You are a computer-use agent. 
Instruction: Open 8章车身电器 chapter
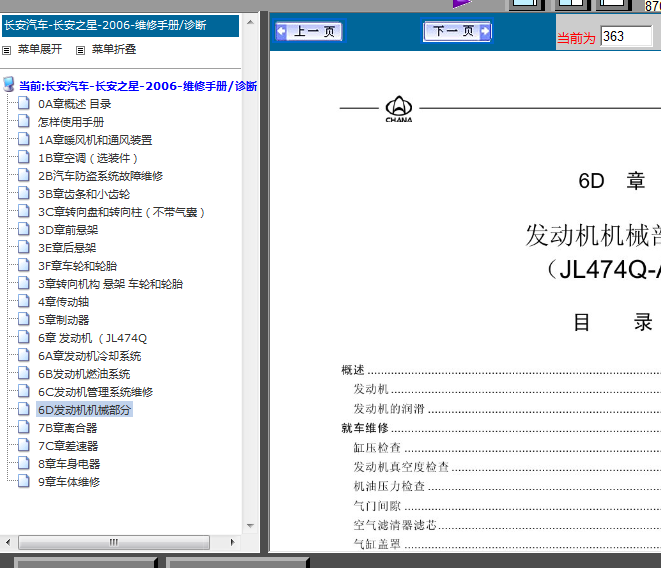69,464
